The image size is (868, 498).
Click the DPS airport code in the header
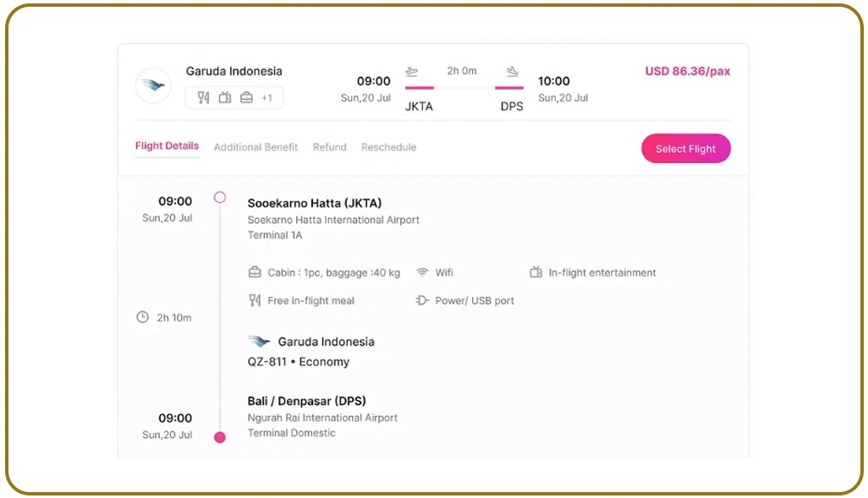[512, 107]
